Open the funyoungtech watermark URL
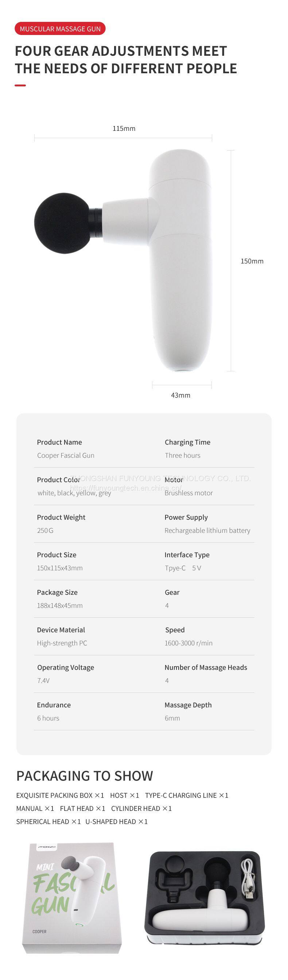288x980 pixels. tap(125, 488)
